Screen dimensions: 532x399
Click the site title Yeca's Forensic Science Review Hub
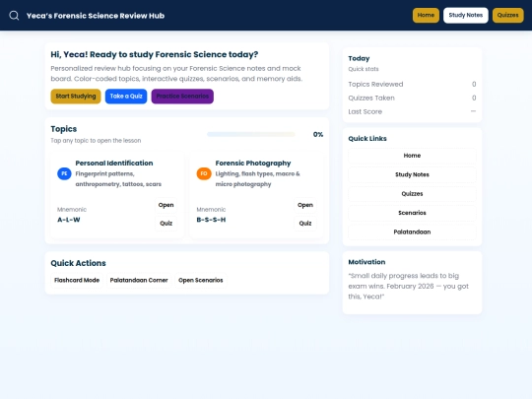coord(96,16)
